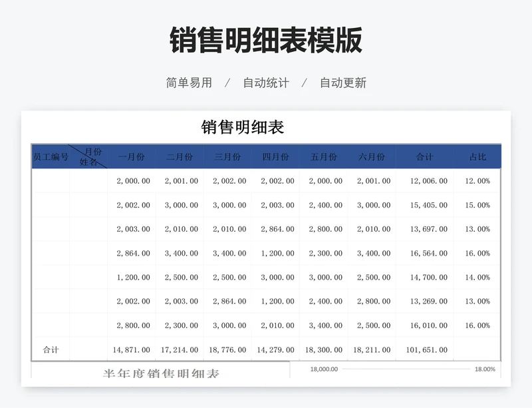The width and height of the screenshot is (532, 408).
Task: Click the subtitle text 简单易用
Action: (x=189, y=83)
